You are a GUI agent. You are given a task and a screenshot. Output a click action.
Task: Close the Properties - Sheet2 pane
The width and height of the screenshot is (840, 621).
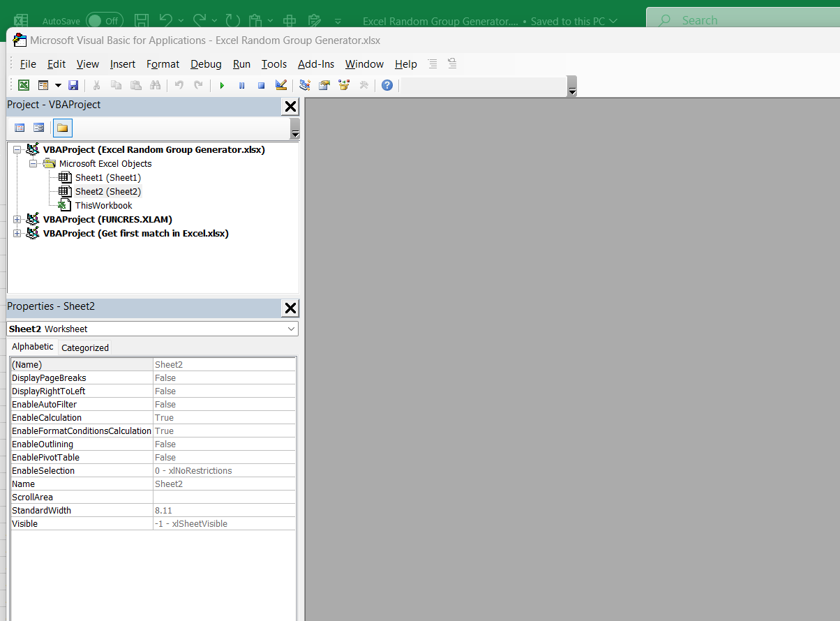290,308
